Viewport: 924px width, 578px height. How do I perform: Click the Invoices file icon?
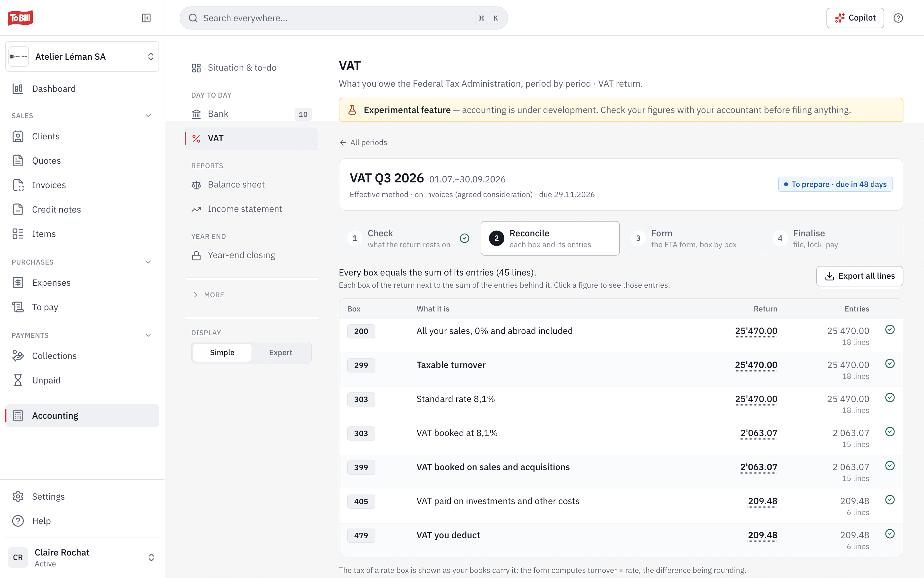click(x=18, y=185)
